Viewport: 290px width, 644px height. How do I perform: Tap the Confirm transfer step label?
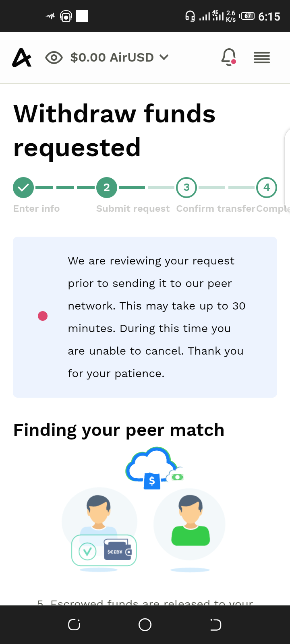(215, 208)
